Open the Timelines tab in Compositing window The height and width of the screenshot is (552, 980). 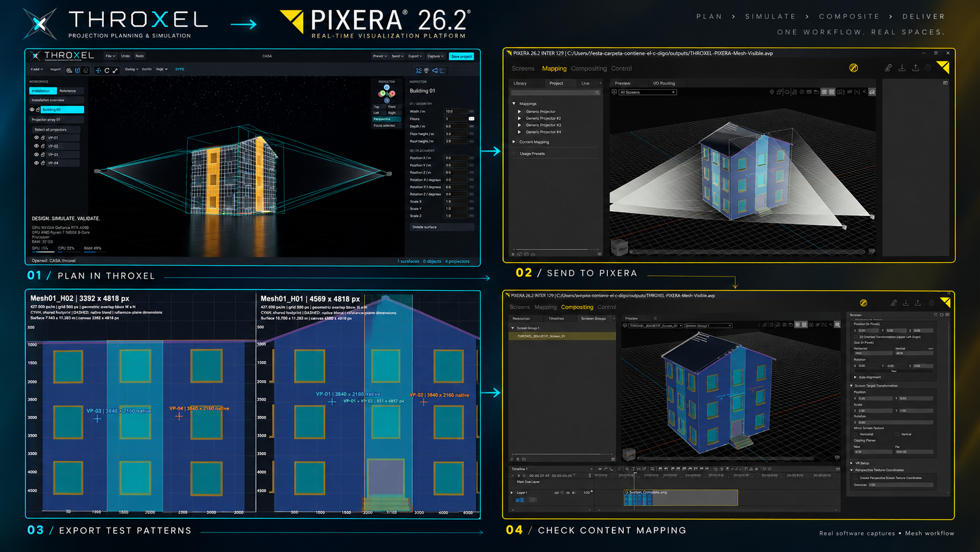tap(556, 319)
